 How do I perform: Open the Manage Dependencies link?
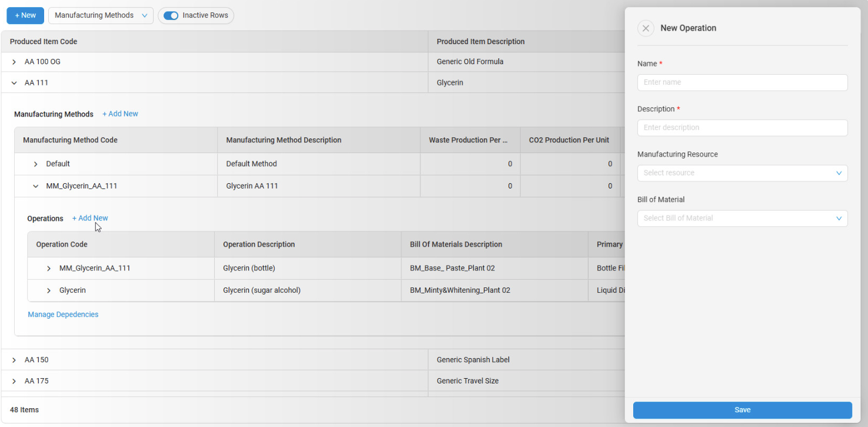[63, 315]
